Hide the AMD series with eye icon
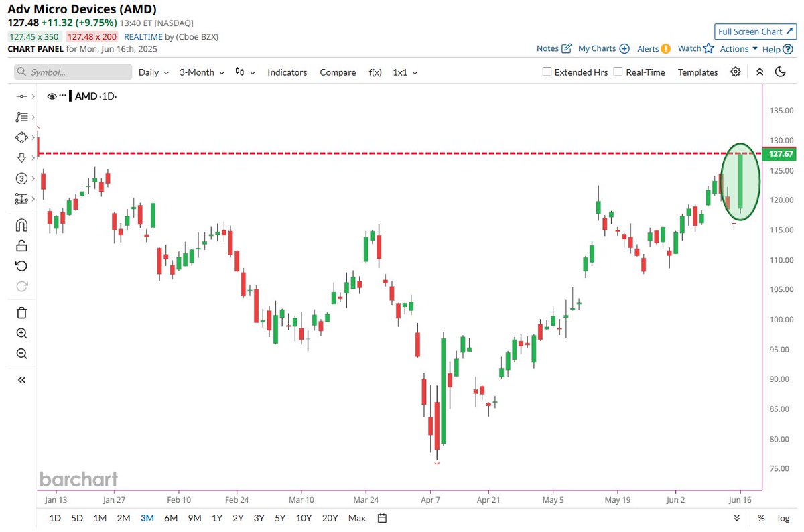This screenshot has height=532, width=804. point(52,96)
